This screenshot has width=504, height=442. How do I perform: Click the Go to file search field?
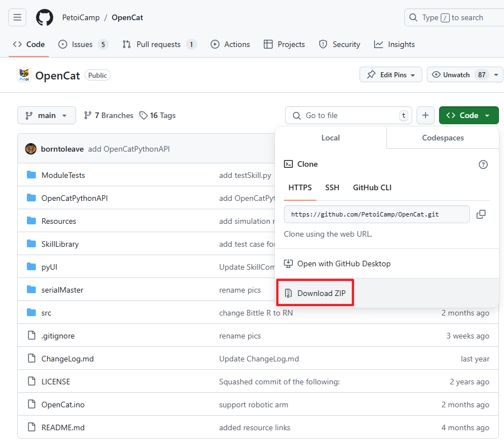tap(348, 115)
